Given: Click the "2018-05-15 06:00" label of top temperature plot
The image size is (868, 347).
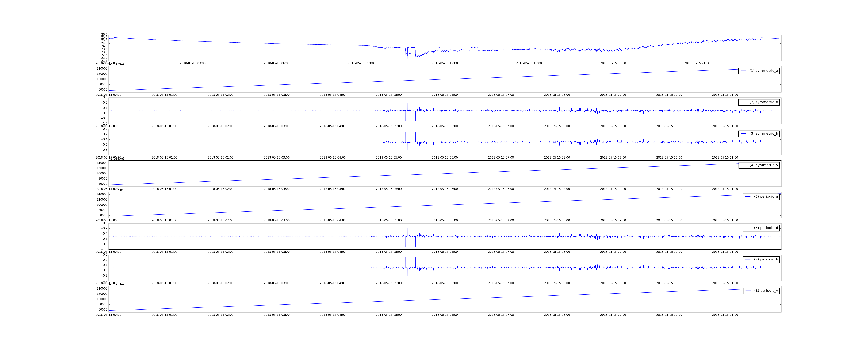Looking at the screenshot, I should (277, 63).
